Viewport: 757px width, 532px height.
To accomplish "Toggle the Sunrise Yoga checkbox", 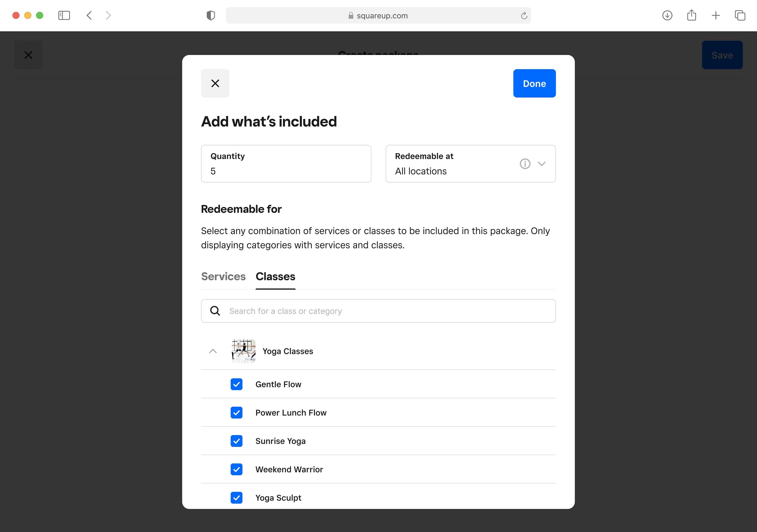I will tap(236, 441).
